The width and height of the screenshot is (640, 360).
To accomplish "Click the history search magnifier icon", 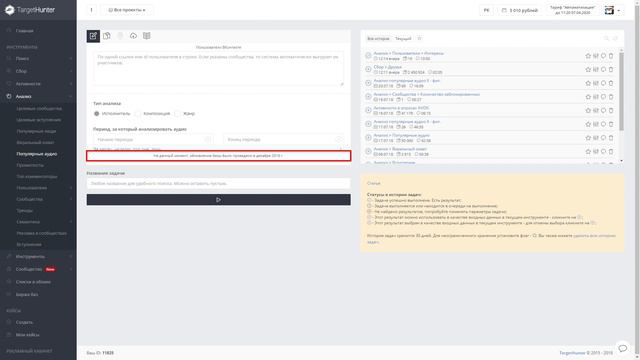I will point(606,38).
